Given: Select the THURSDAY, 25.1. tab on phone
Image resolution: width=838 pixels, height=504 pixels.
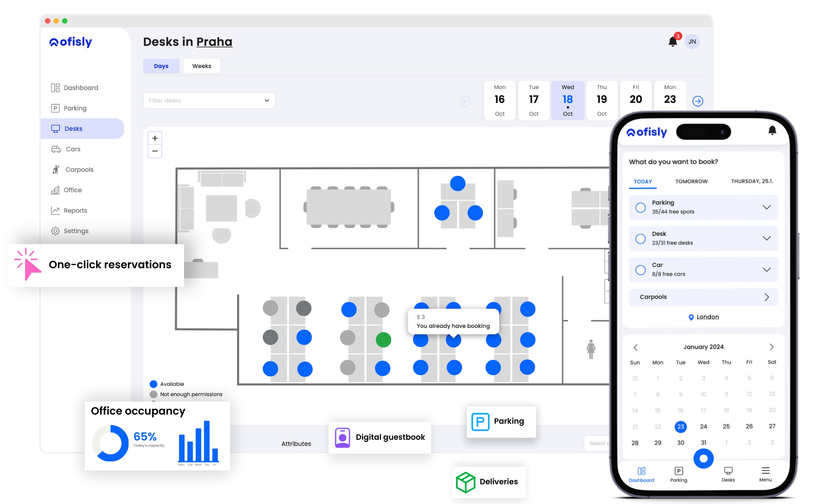Looking at the screenshot, I should click(752, 181).
